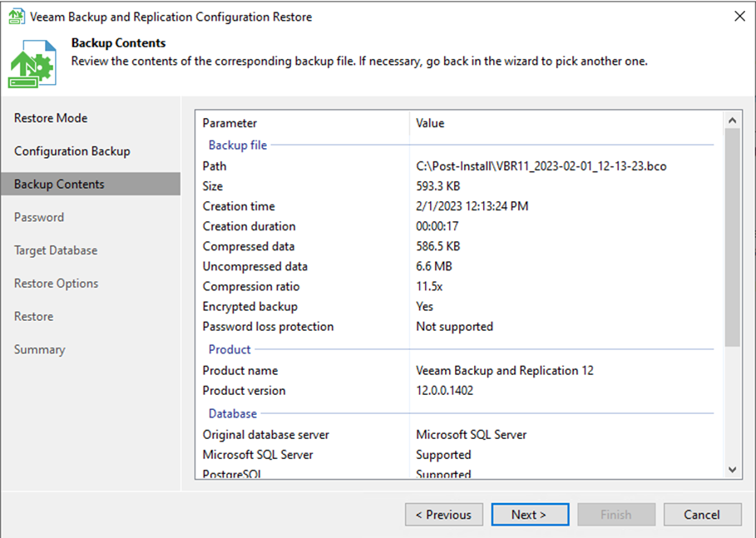
Task: Click the configuration restore wizard header icon
Action: pos(32,64)
